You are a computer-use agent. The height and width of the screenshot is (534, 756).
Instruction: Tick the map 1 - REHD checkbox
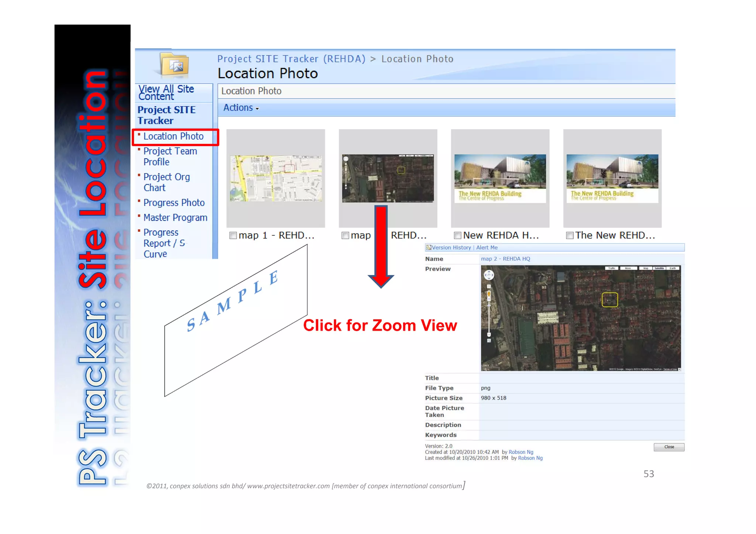click(233, 235)
